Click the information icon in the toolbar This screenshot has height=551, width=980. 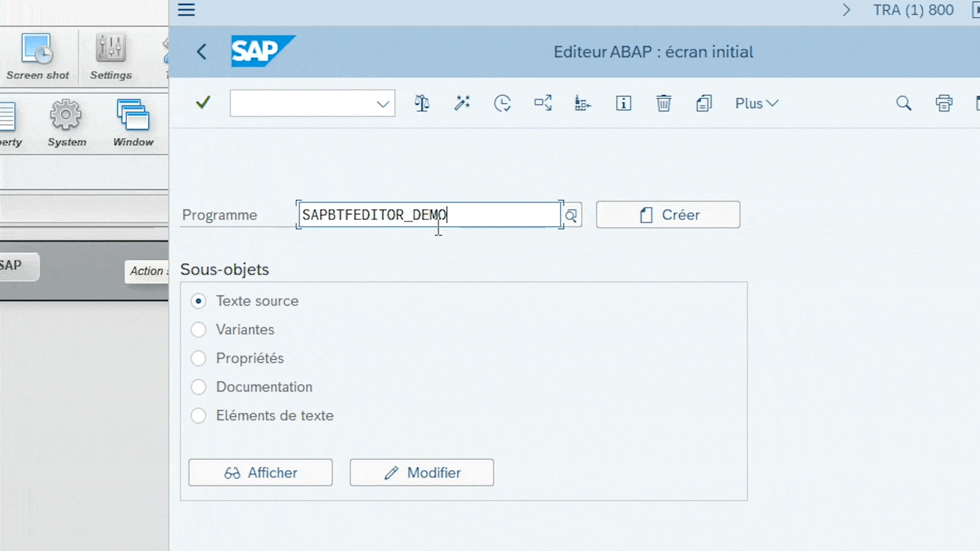click(x=623, y=103)
